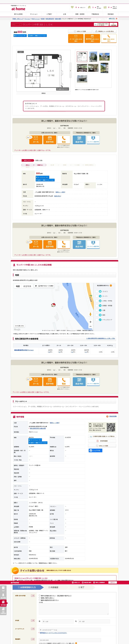Click help icon beside 周辺環境を表示する
This screenshot has width=129, height=644.
coord(111,286)
